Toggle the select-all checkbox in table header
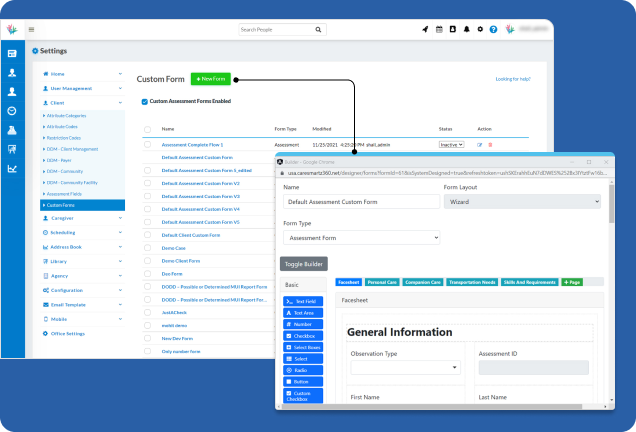Viewport: 636px width, 432px height. pos(147,129)
